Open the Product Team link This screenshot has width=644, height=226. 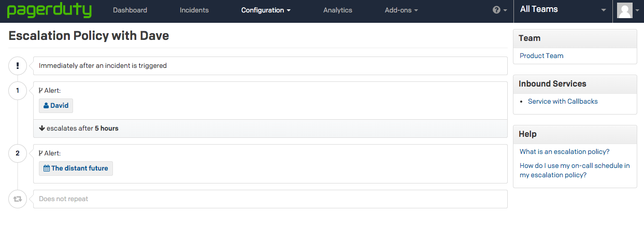tap(541, 56)
